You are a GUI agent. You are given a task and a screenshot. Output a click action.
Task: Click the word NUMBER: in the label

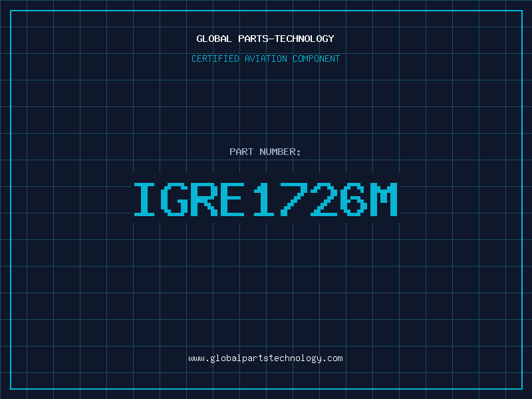tap(279, 152)
